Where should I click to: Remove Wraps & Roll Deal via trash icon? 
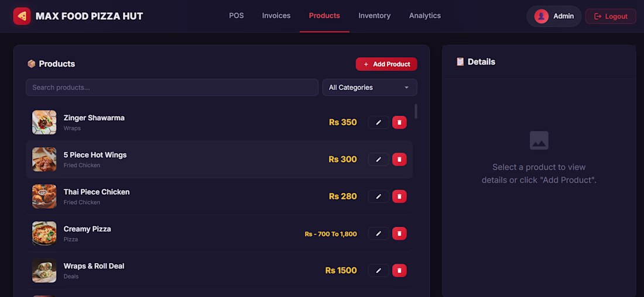coord(399,270)
